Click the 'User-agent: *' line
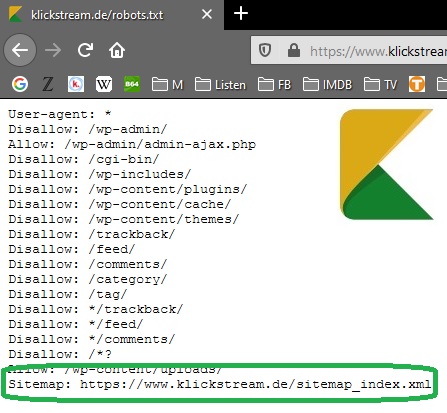 click(x=59, y=114)
